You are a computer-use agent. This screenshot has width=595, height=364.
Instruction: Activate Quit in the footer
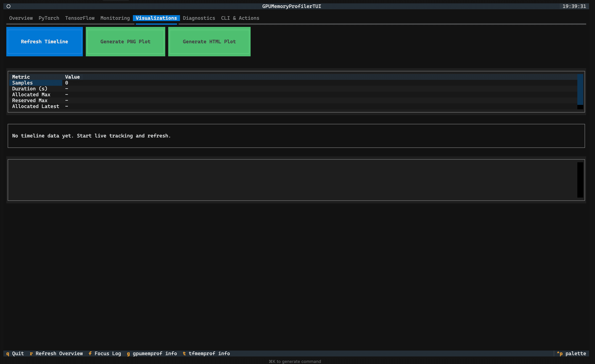15,353
